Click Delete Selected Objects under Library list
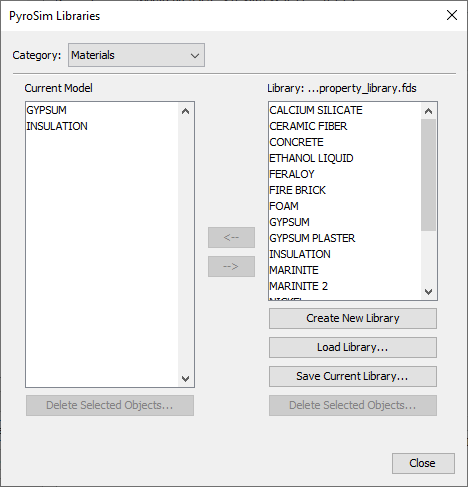This screenshot has height=487, width=468. 353,406
